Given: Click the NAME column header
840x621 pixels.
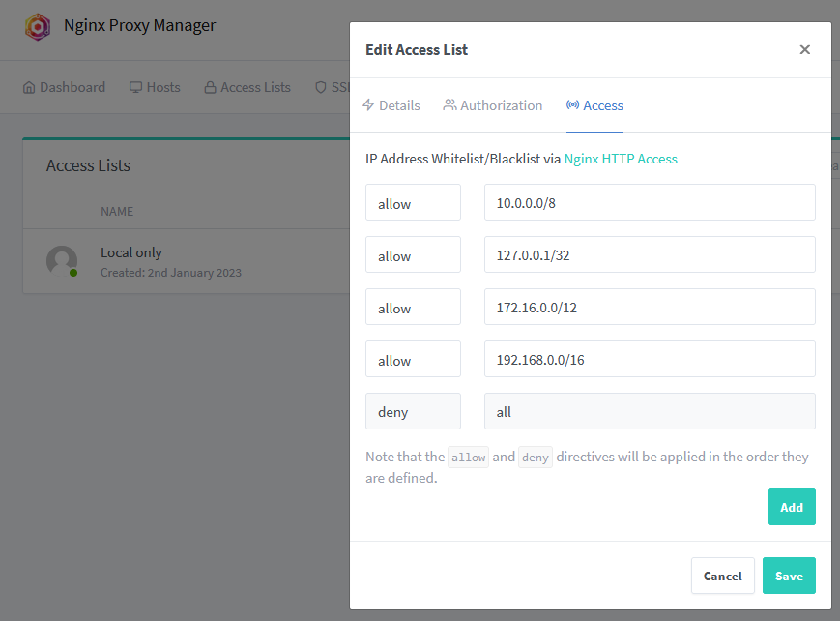Looking at the screenshot, I should pyautogui.click(x=117, y=211).
